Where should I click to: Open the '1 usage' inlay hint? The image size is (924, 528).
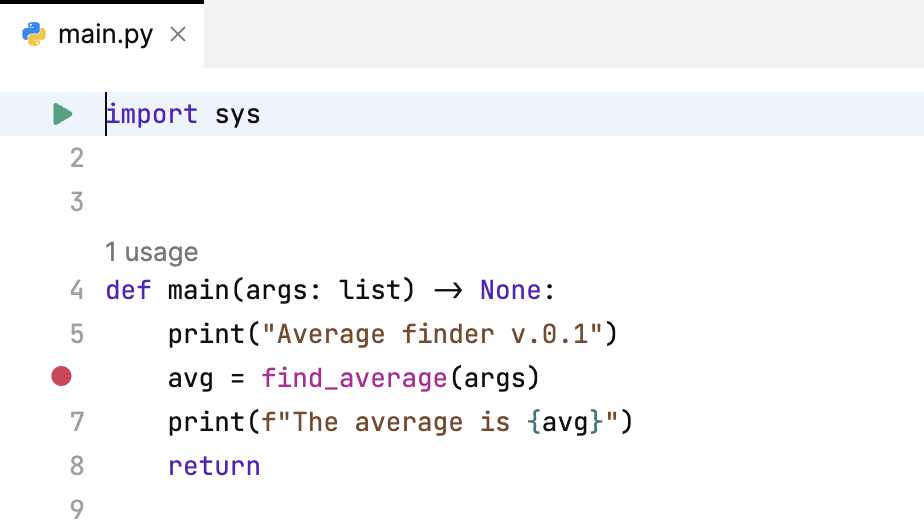click(151, 252)
